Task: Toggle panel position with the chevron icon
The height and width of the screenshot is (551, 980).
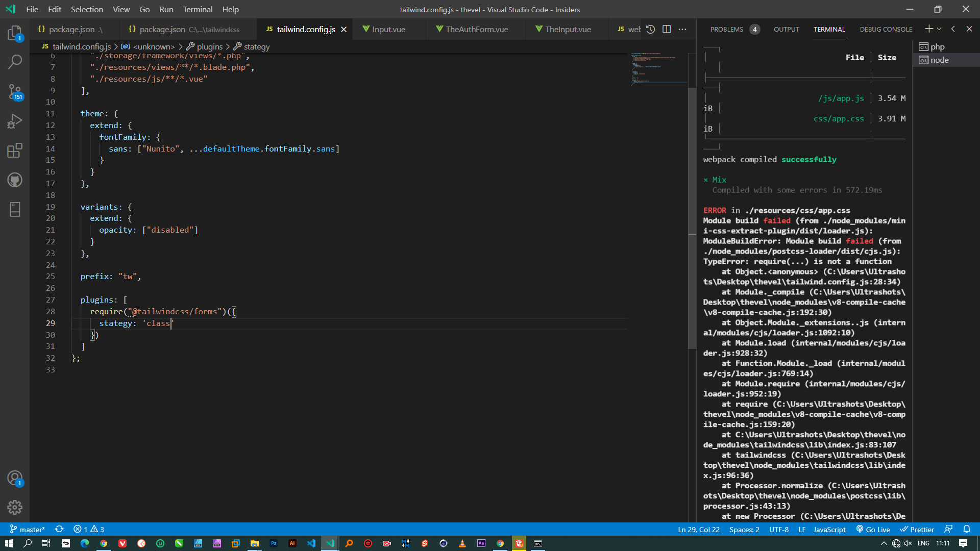Action: pyautogui.click(x=953, y=29)
